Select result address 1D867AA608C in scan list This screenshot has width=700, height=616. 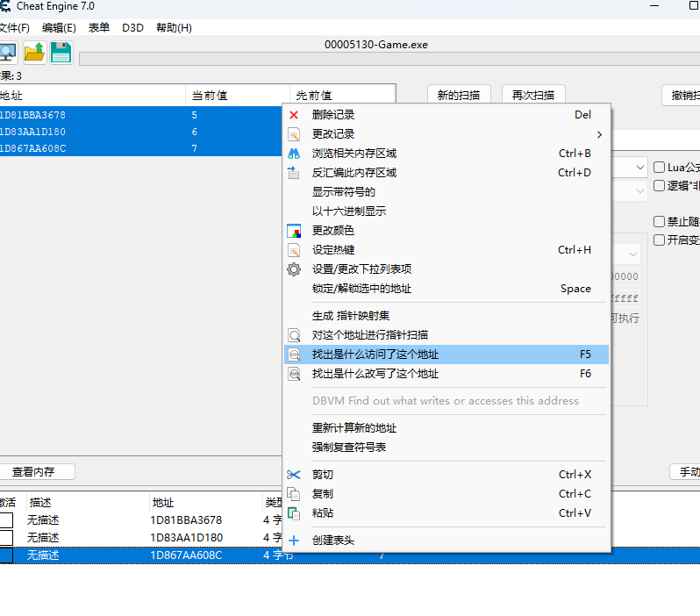pos(33,148)
